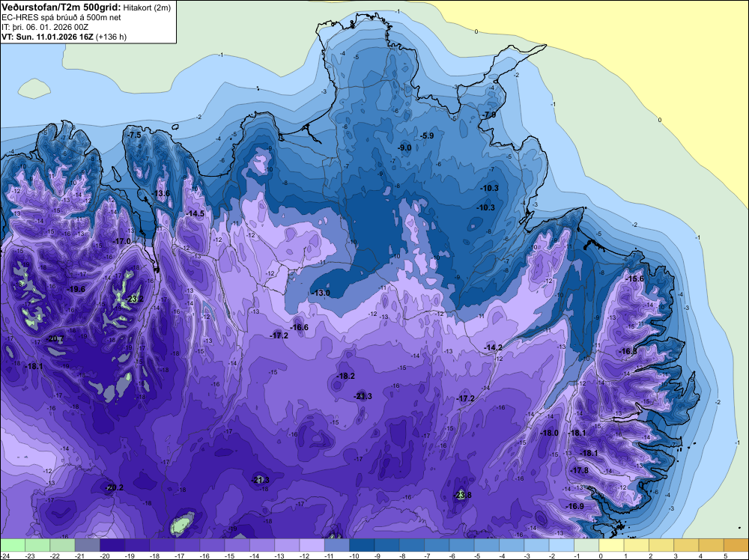Select the -20.2 temperature value
Screen dimensions: 749x560
click(115, 488)
